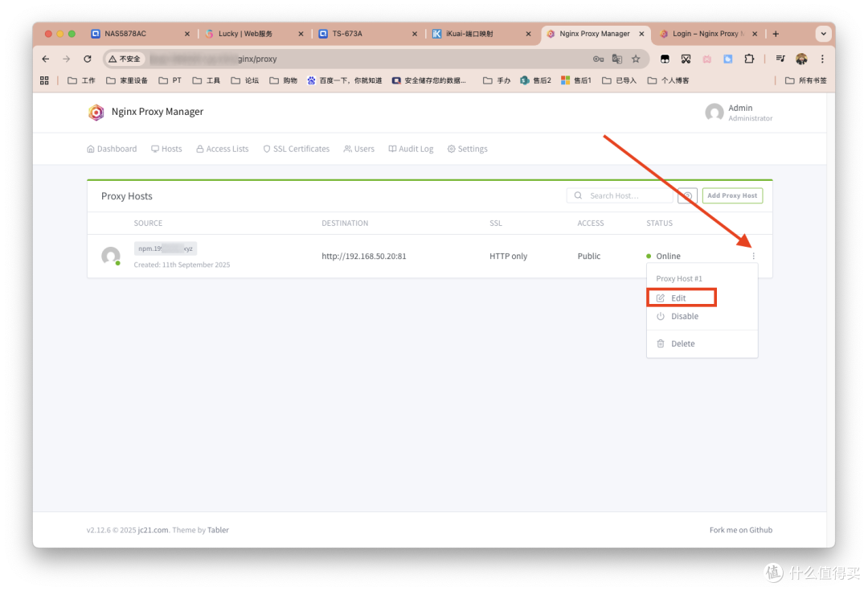
Task: Open the proxy host row actions menu
Action: click(753, 256)
